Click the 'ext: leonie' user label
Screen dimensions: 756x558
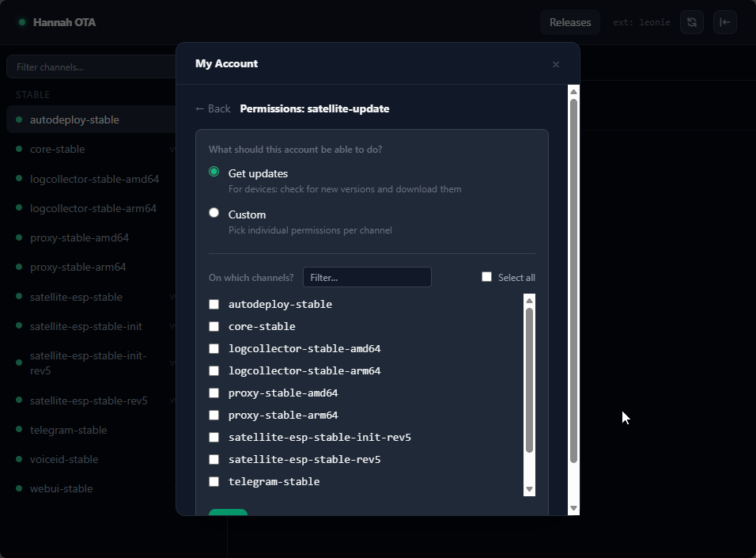[641, 22]
